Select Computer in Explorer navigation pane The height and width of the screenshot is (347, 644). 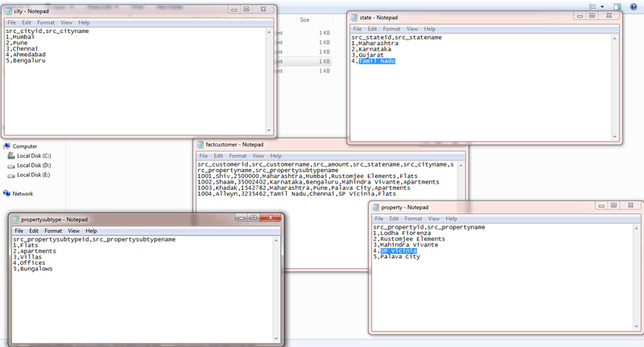[x=25, y=147]
